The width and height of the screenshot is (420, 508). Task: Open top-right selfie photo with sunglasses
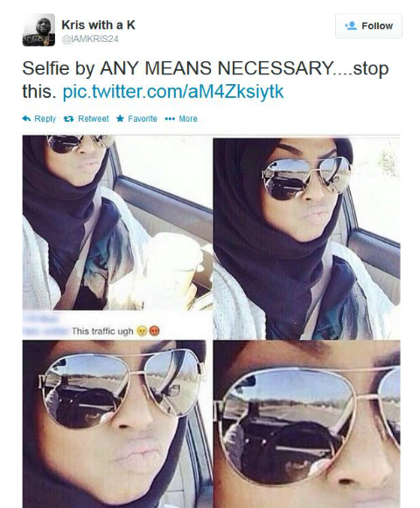click(307, 238)
